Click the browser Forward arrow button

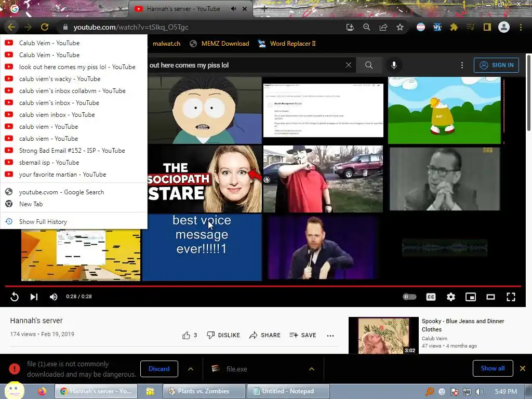(x=28, y=27)
